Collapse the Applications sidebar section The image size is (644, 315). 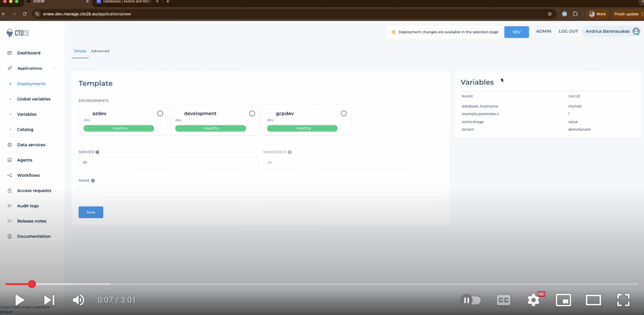pyautogui.click(x=54, y=68)
